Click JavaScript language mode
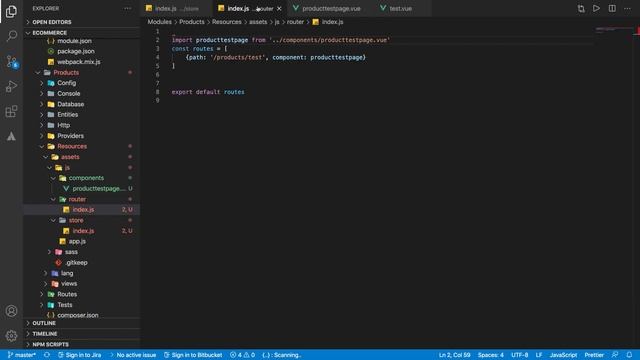The image size is (640, 360). (563, 355)
